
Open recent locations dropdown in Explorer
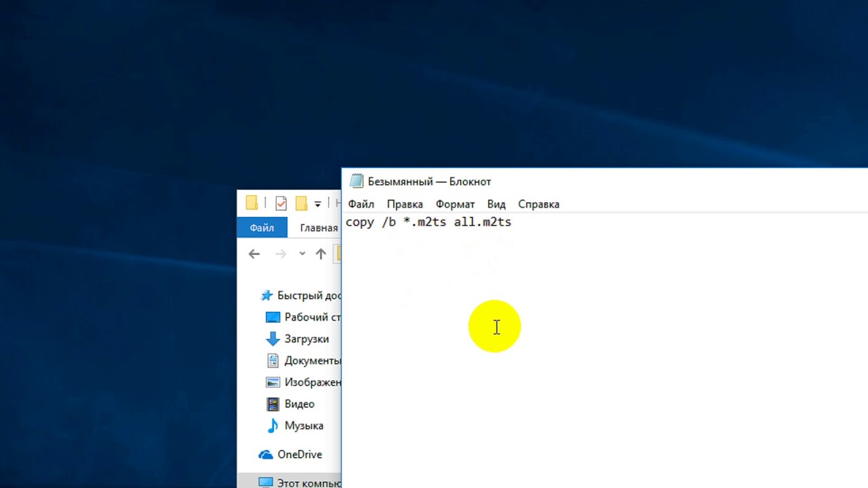[302, 254]
